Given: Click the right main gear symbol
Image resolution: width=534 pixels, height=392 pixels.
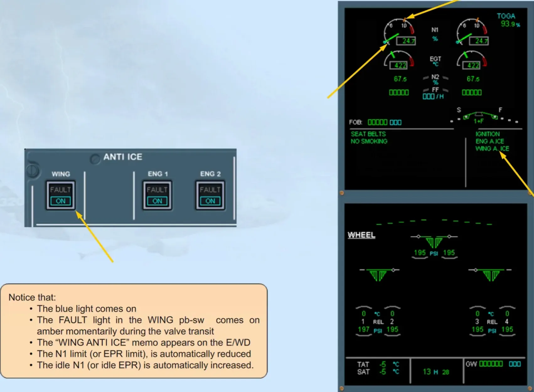Looking at the screenshot, I should tap(490, 274).
